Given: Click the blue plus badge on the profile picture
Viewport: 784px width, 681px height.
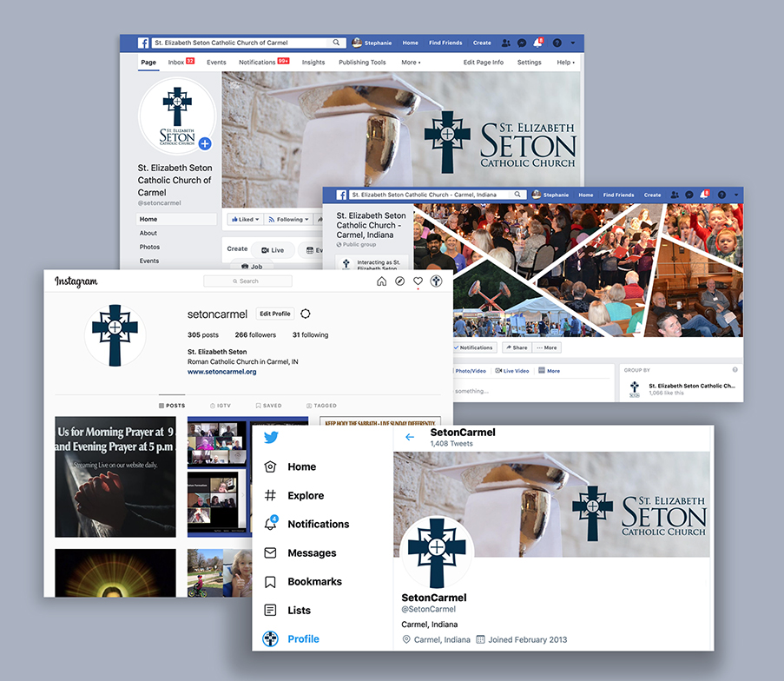Looking at the screenshot, I should click(205, 143).
